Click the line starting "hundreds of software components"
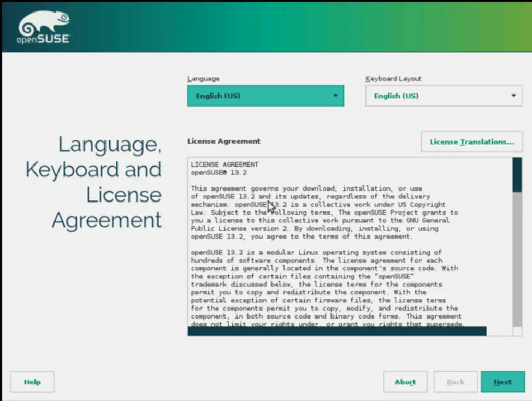The width and height of the screenshot is (532, 401). (316, 261)
